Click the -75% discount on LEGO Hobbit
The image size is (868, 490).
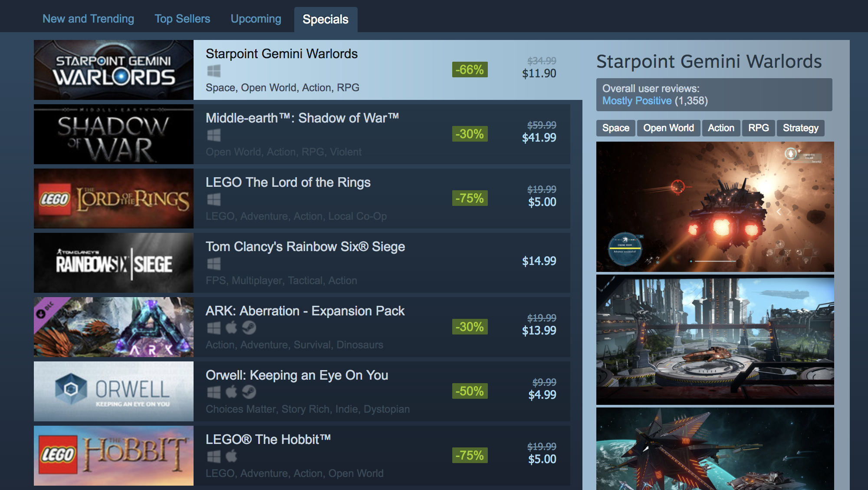(x=470, y=455)
